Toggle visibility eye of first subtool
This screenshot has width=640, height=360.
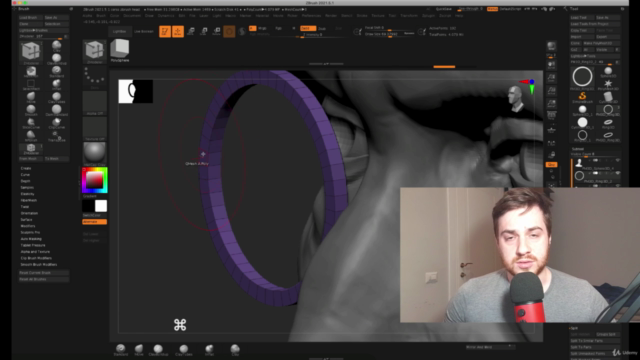pyautogui.click(x=618, y=161)
